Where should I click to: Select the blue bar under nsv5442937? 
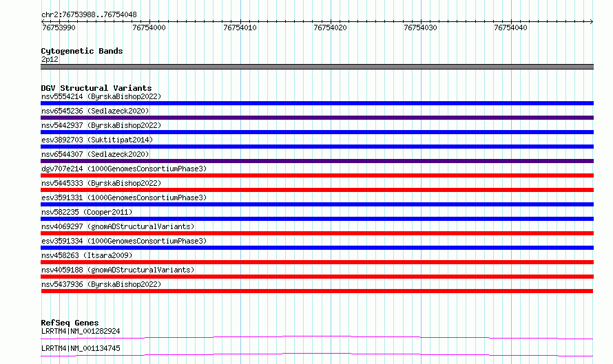coord(317,132)
